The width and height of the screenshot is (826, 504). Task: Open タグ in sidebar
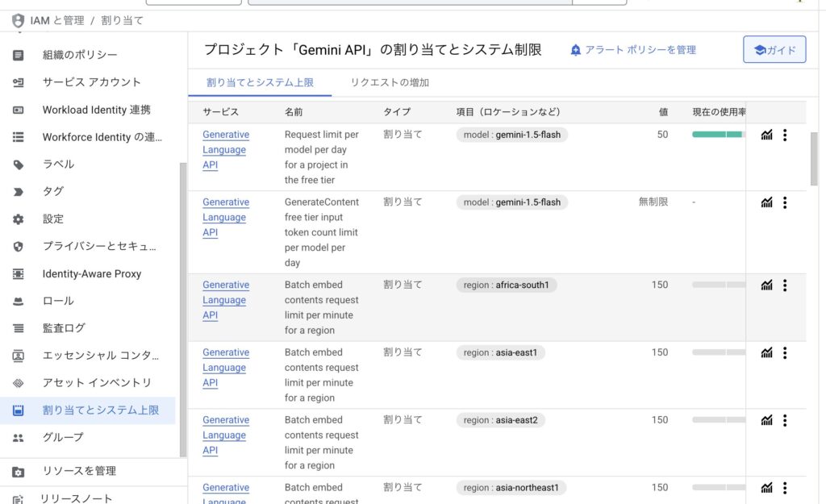tap(53, 191)
